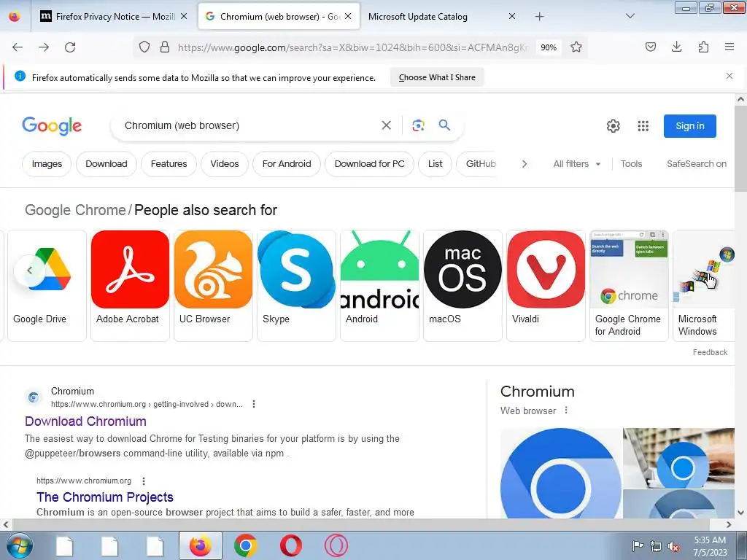This screenshot has height=560, width=747.
Task: Clear the search box text
Action: click(x=387, y=125)
